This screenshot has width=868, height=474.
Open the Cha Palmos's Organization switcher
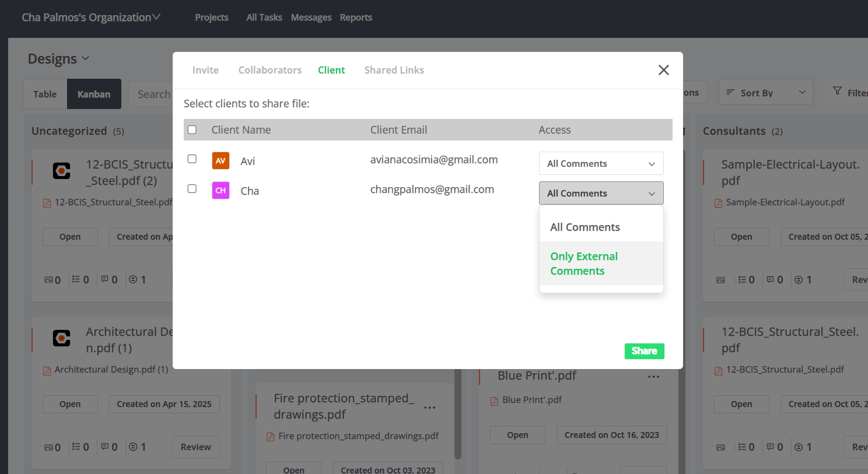[91, 17]
